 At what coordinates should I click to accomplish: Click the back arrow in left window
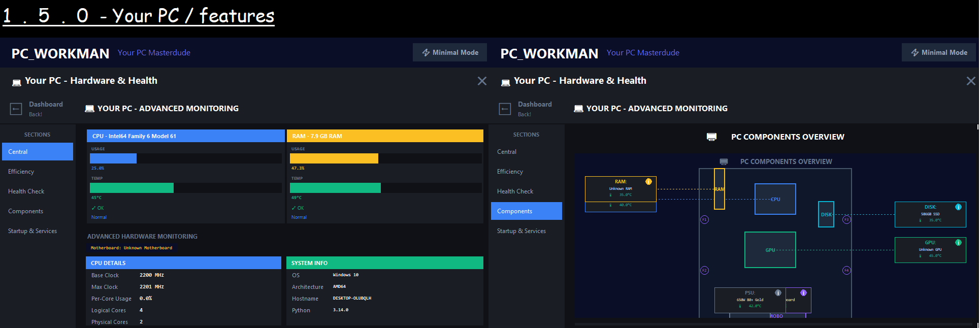(16, 109)
